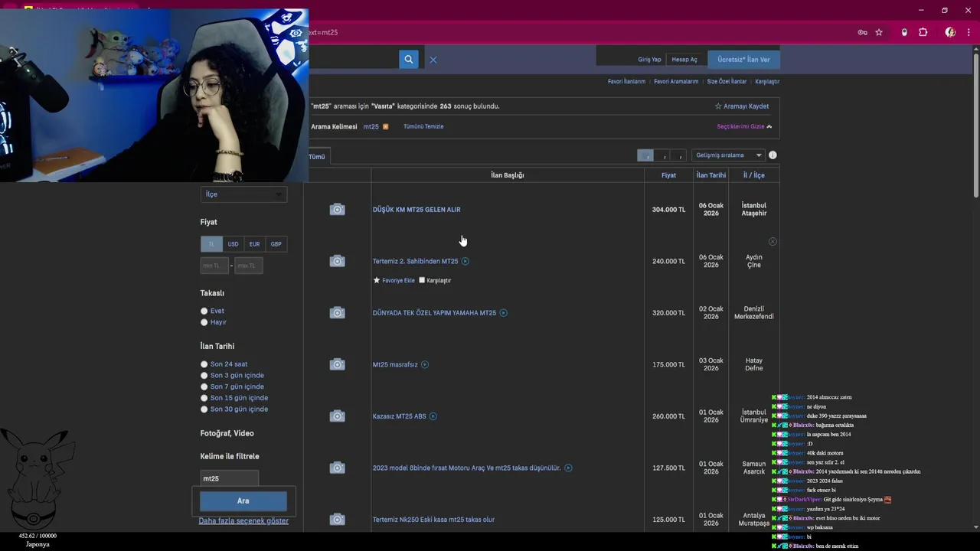The width and height of the screenshot is (980, 551).
Task: Clear the search box with the X icon
Action: coord(433,60)
